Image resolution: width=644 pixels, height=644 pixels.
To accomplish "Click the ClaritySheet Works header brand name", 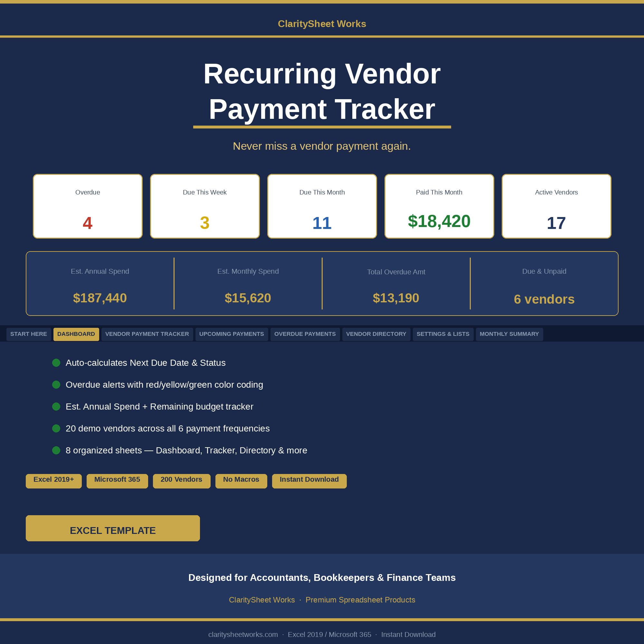I will coord(322,24).
